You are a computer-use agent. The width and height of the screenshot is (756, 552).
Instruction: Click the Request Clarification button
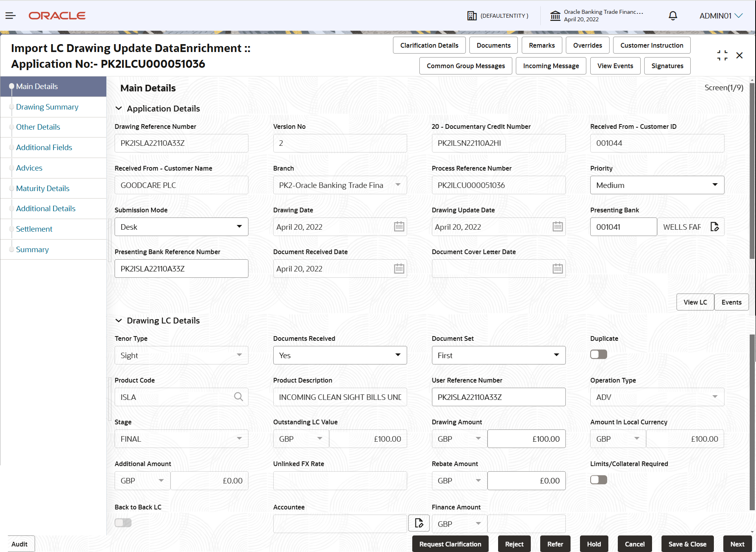[450, 544]
